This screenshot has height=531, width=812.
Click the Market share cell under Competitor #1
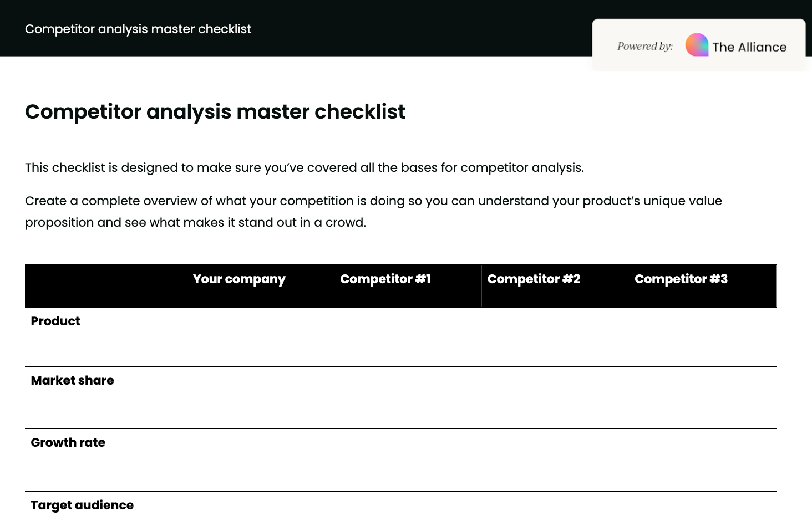pos(408,397)
